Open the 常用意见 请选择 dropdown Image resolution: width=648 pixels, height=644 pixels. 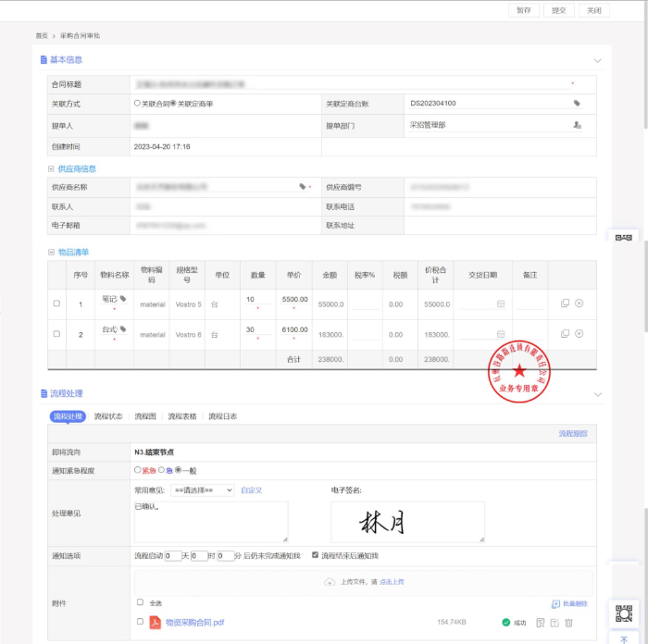click(x=203, y=490)
